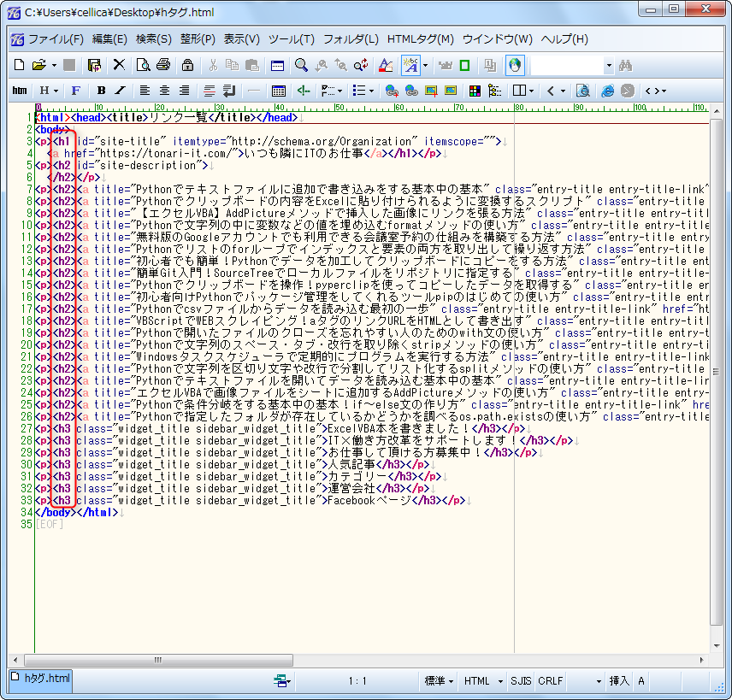Viewport: 732px width, 700px height.
Task: Insert a table using the table grid icon
Action: pos(280,91)
